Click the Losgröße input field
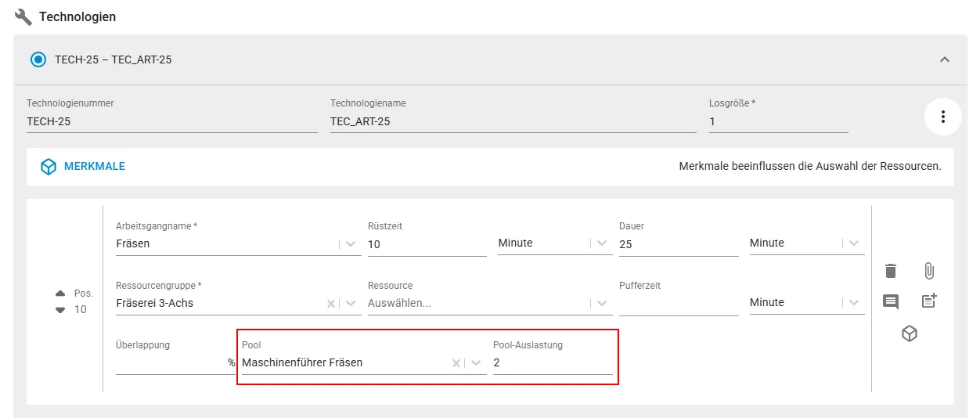Image resolution: width=980 pixels, height=418 pixels. click(x=779, y=121)
